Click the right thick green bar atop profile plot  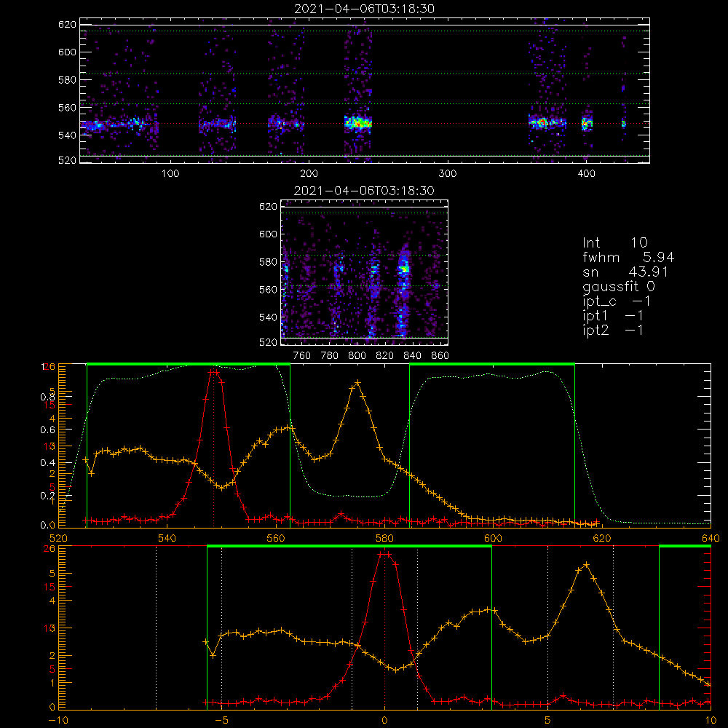(492, 365)
